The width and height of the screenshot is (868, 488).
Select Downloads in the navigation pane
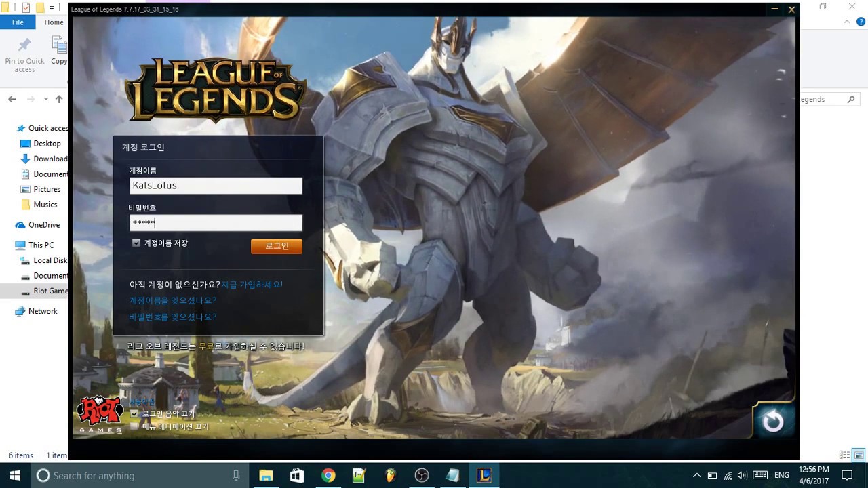(x=44, y=159)
